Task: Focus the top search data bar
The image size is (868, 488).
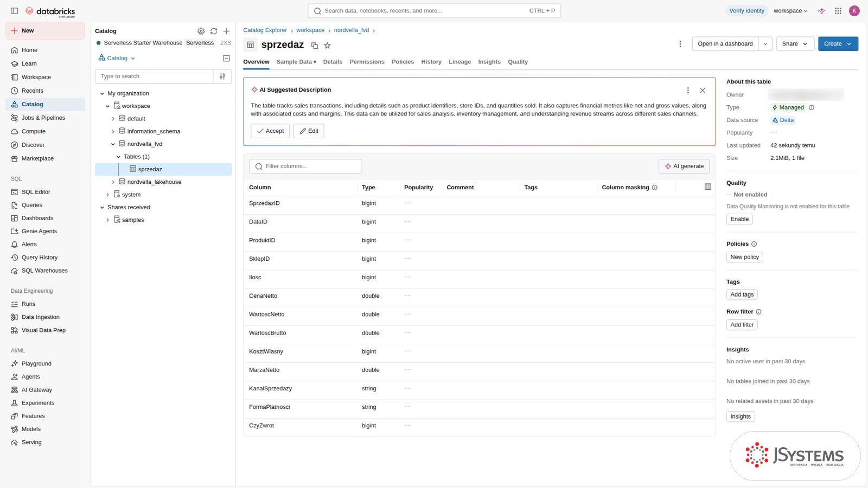Action: (434, 11)
